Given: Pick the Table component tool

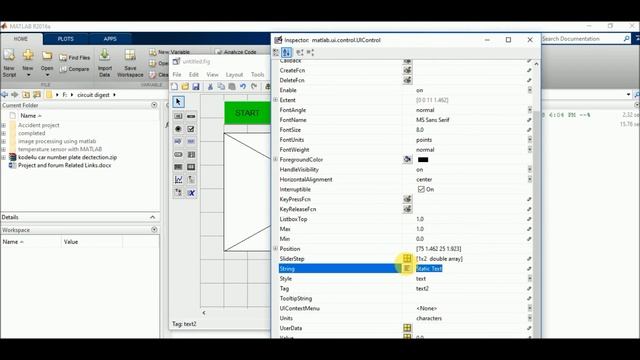Looking at the screenshot, I should tap(191, 167).
